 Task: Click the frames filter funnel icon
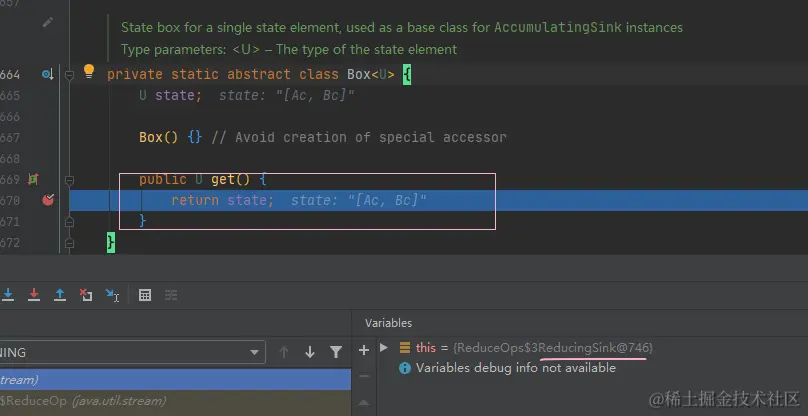click(x=336, y=353)
